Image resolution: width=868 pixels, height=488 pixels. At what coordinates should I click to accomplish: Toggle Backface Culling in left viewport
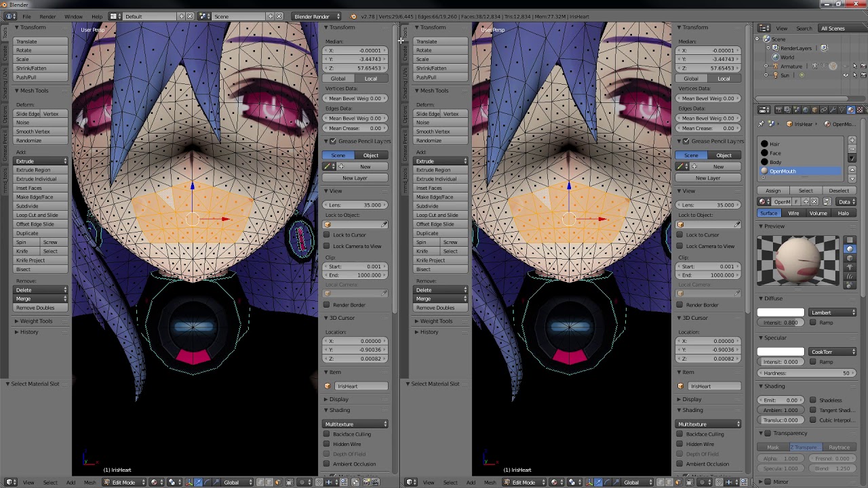point(327,434)
